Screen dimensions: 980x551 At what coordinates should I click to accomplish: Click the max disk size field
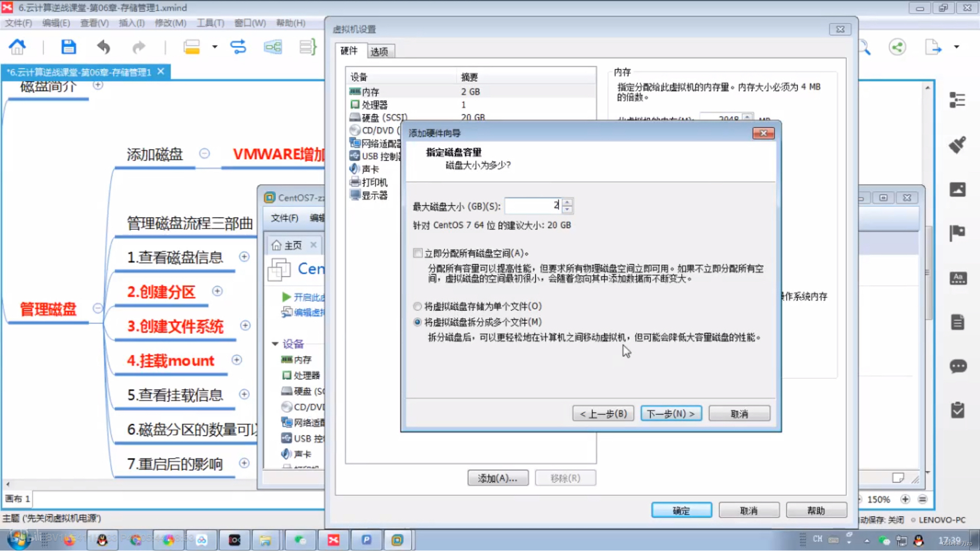point(533,206)
